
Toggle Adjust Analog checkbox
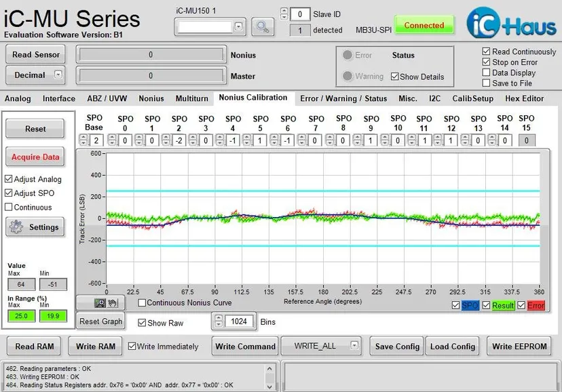pos(9,178)
